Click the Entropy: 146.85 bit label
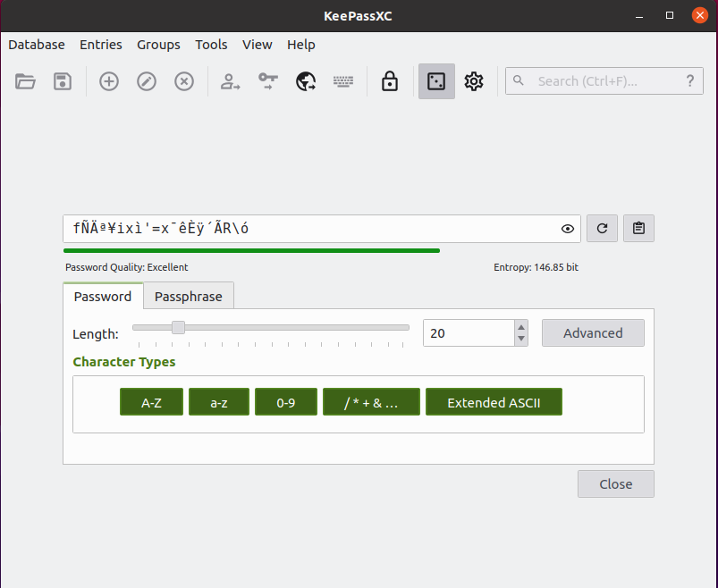718x588 pixels. click(536, 267)
